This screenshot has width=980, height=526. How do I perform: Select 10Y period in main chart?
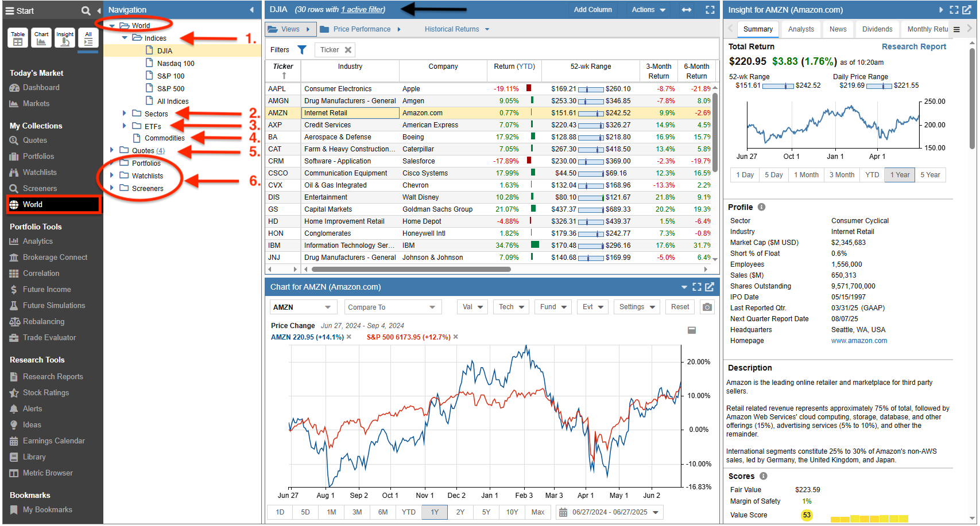[512, 512]
